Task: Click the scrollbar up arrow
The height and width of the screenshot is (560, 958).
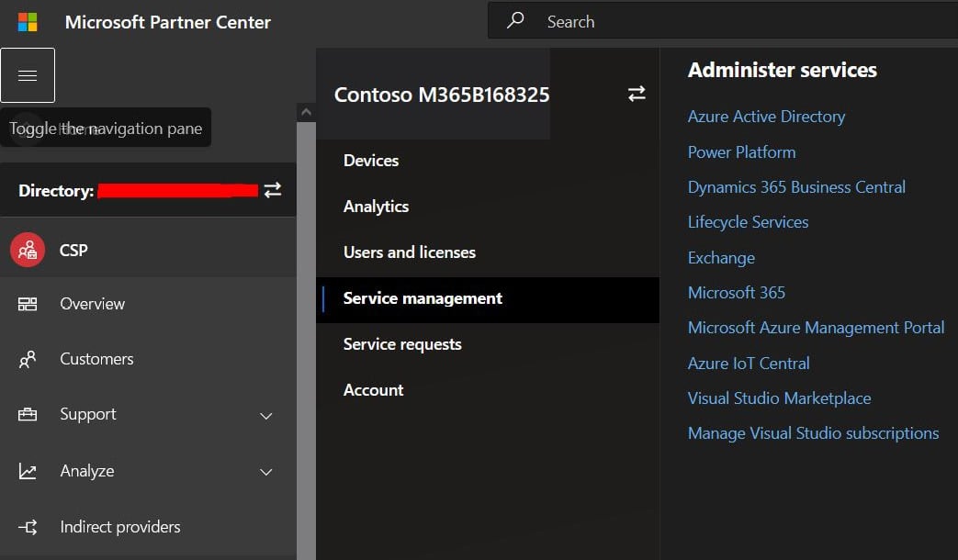Action: coord(306,112)
